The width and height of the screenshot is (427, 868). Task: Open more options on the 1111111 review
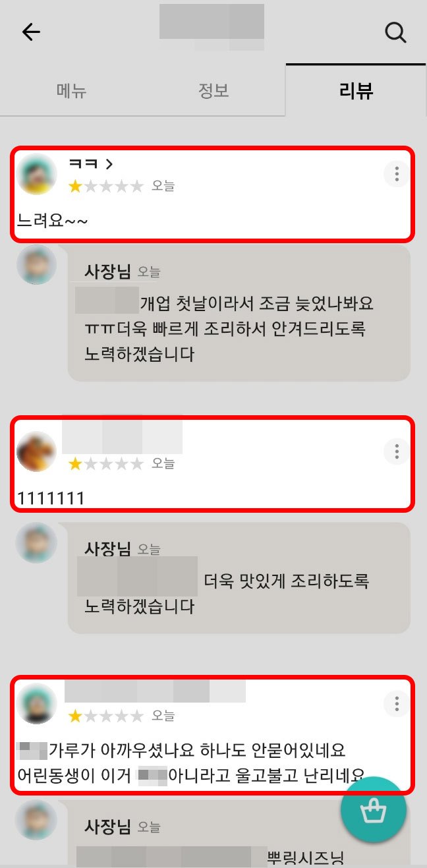tap(397, 451)
